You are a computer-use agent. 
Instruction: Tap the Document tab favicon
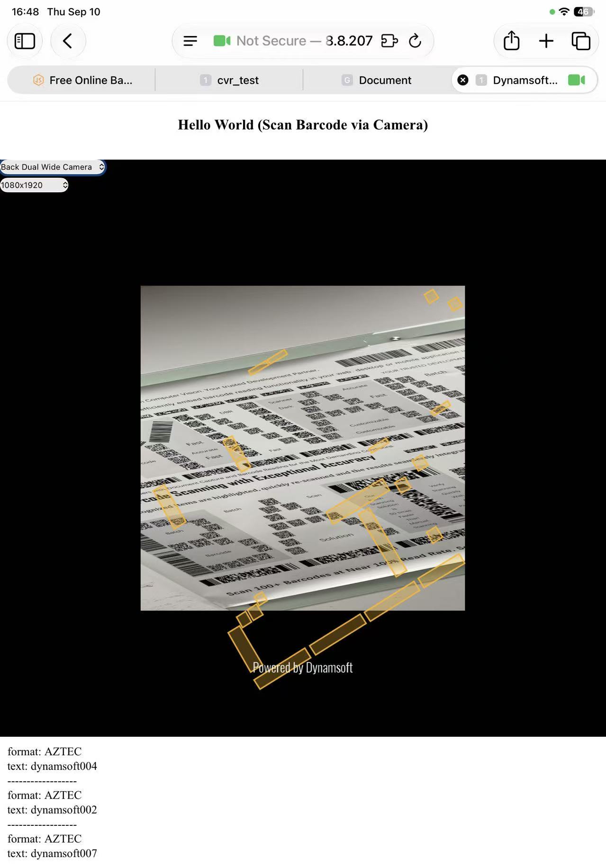click(x=347, y=80)
